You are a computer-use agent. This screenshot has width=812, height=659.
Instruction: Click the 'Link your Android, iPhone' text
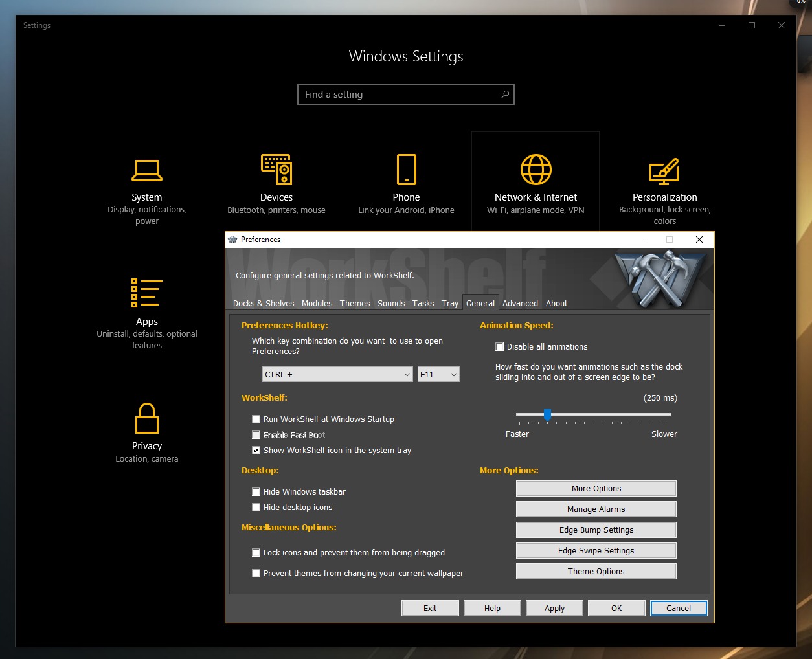pos(406,210)
